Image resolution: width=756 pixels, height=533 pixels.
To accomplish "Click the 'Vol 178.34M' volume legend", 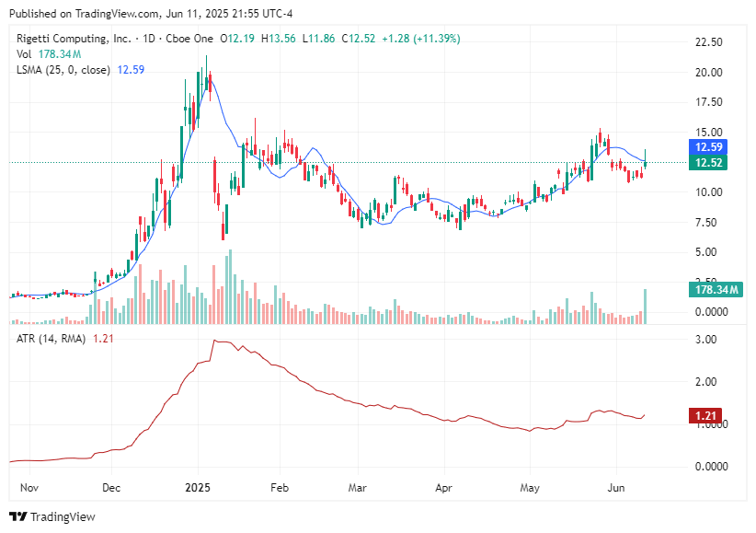I will point(49,54).
